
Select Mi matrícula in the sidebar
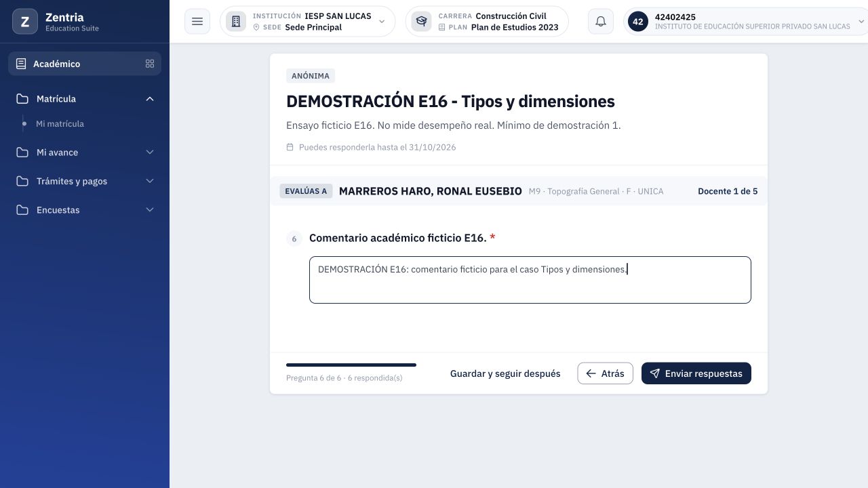tap(60, 124)
